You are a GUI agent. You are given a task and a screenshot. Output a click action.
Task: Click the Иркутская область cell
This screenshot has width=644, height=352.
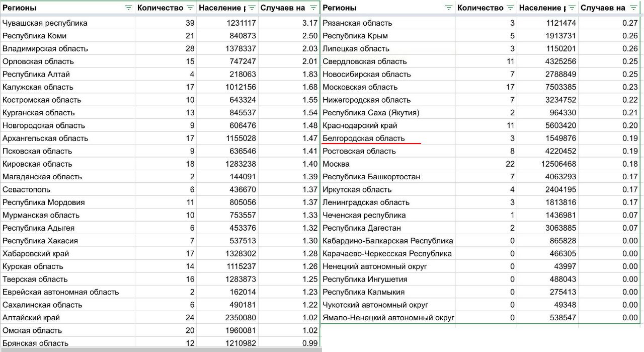388,189
